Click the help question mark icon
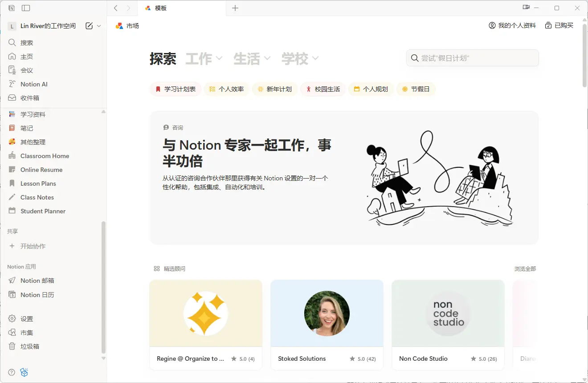Image resolution: width=588 pixels, height=383 pixels. click(12, 372)
